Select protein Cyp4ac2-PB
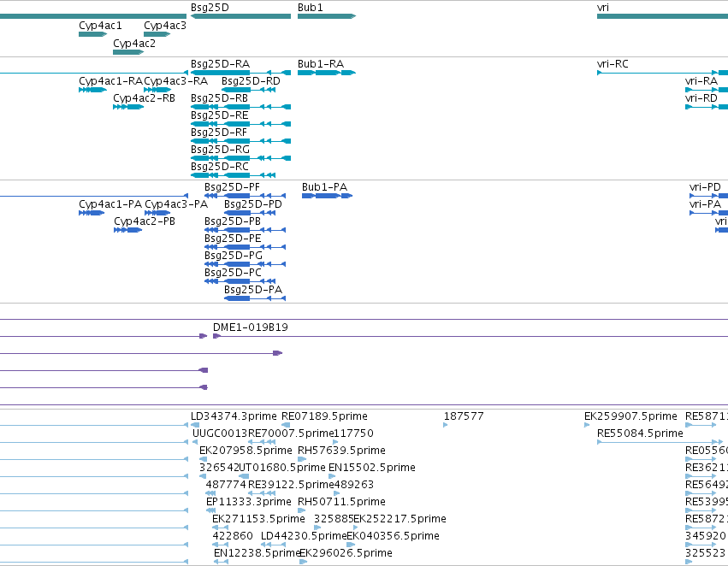 click(127, 230)
